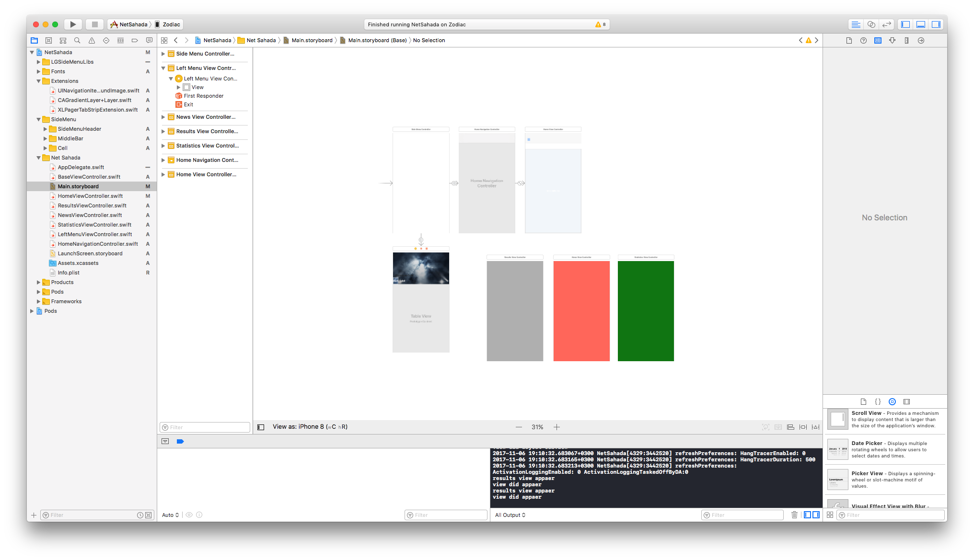974x560 pixels.
Task: Open related items grid in jump bar
Action: [164, 41]
